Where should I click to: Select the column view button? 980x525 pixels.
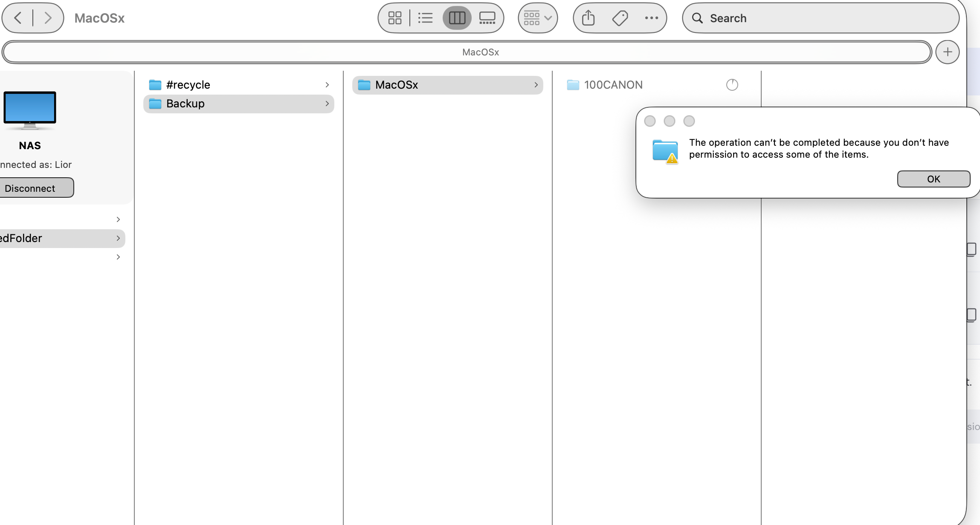coord(457,18)
